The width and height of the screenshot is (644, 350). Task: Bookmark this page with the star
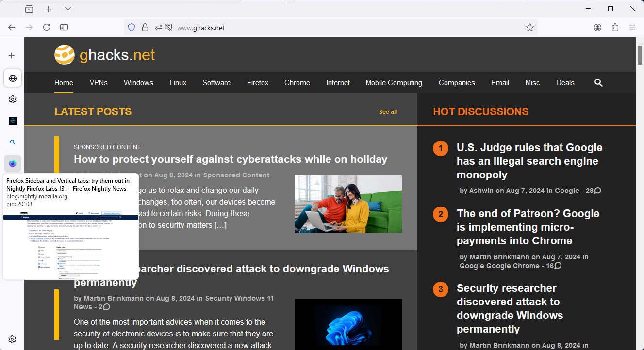pos(530,27)
